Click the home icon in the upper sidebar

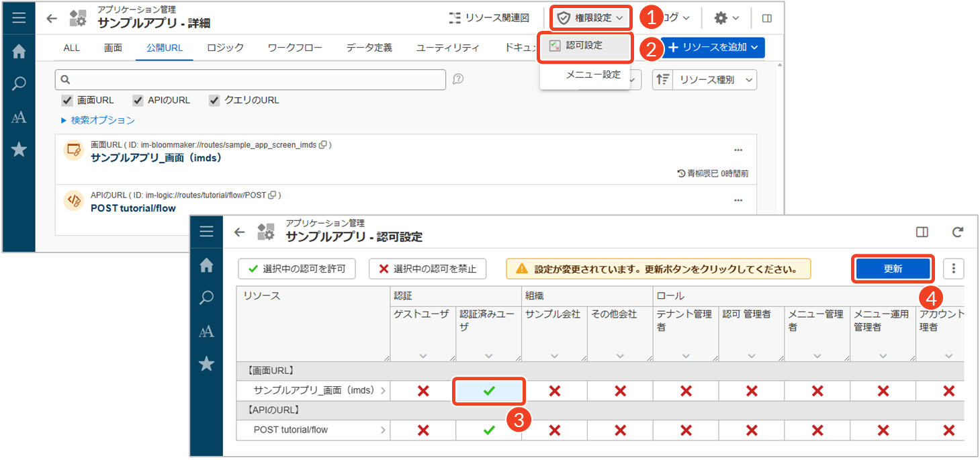19,51
